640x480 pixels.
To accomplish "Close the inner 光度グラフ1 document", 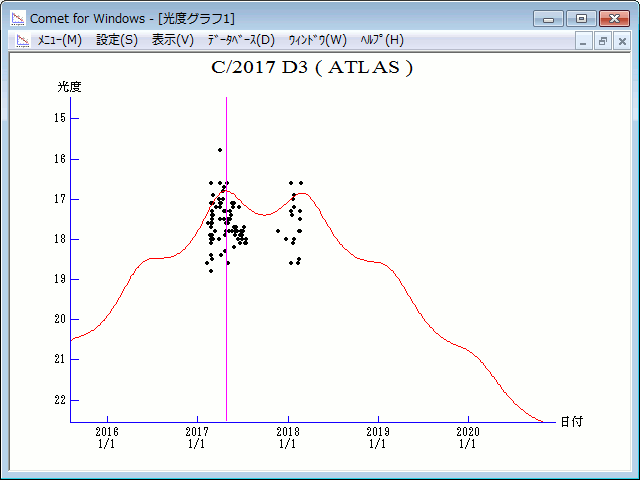I will pyautogui.click(x=621, y=41).
